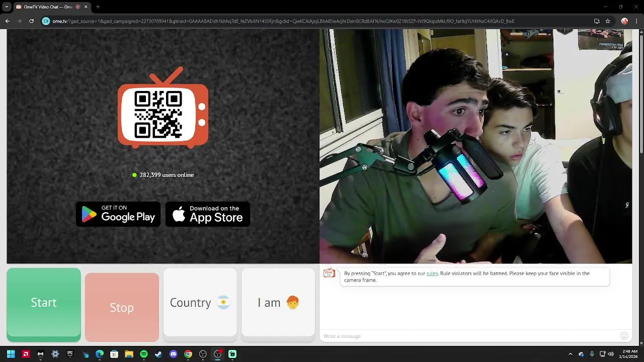Open the rules link in chat notice
644x362 pixels.
coord(432,274)
